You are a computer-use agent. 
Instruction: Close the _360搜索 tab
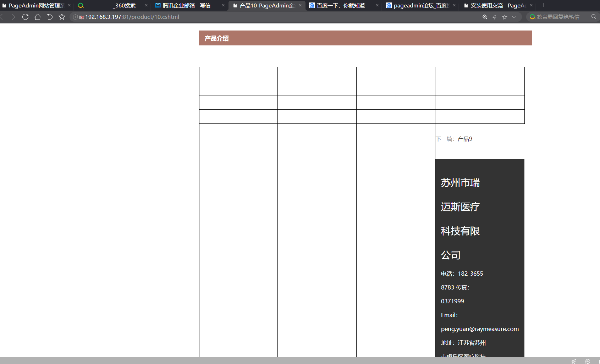[146, 5]
